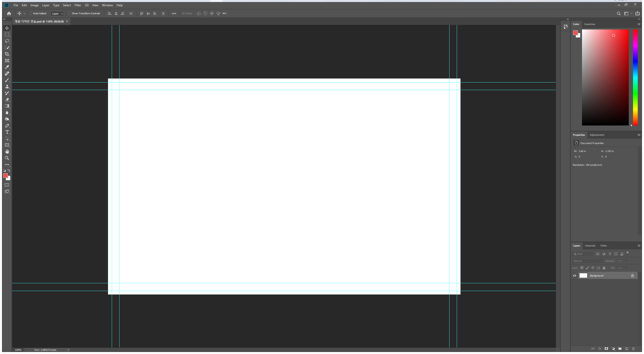The image size is (644, 354).
Task: Open the Normal blend mode dropdown
Action: coord(587,261)
